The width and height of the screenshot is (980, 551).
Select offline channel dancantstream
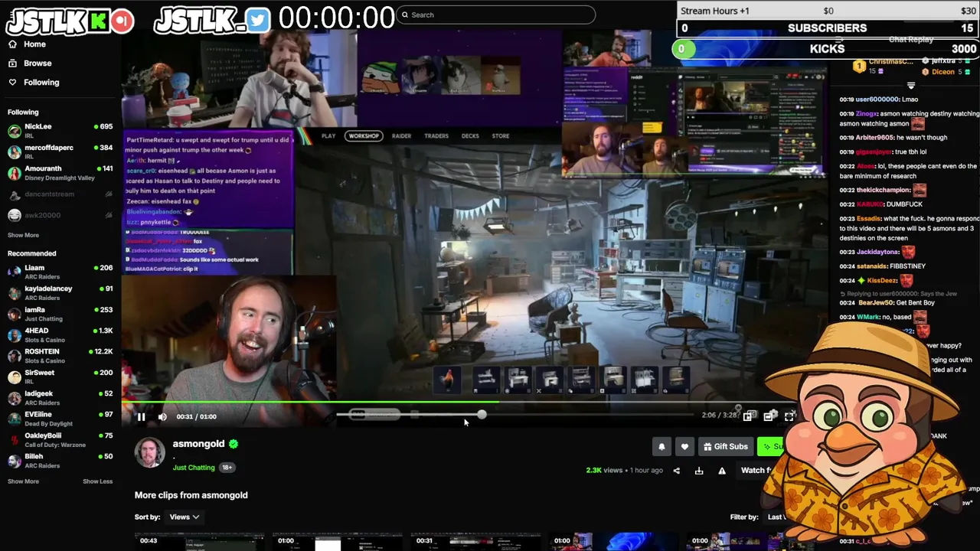60,194
